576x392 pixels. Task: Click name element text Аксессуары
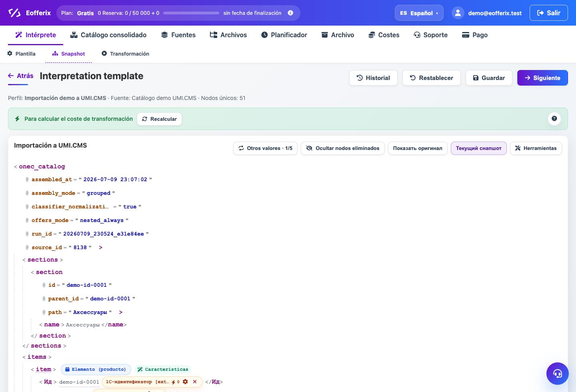pyautogui.click(x=83, y=325)
